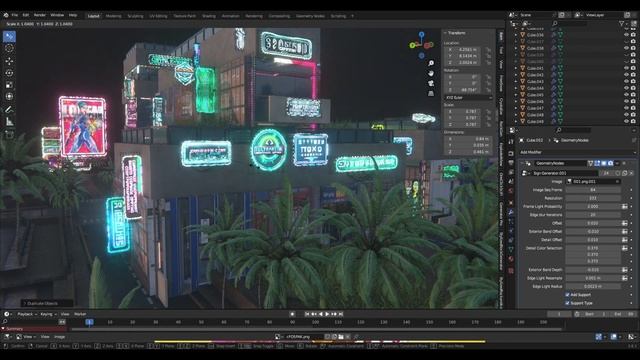Screen dimensions: 640x360
Task: Select the Add Cube tool
Action: click(9, 134)
